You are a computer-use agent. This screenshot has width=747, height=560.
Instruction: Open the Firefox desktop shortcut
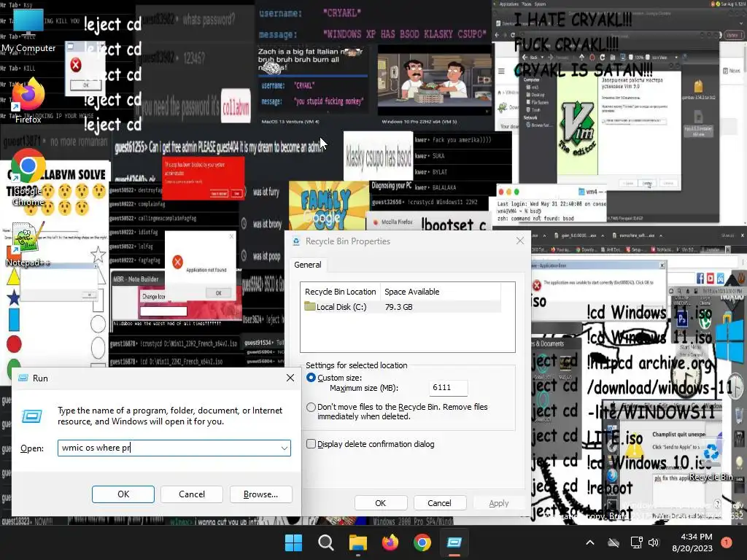pos(28,101)
